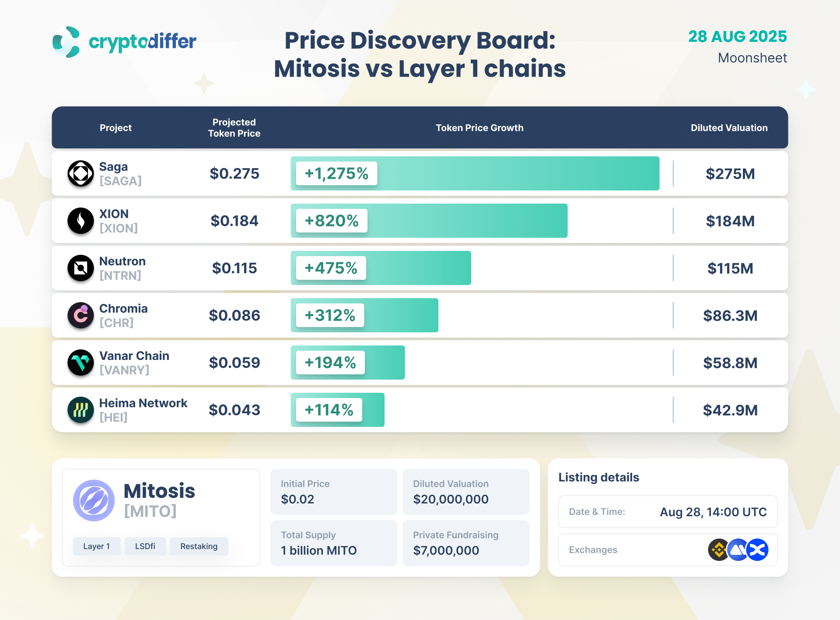The image size is (840, 620).
Task: Click the XION +820% growth bar
Action: click(x=429, y=221)
